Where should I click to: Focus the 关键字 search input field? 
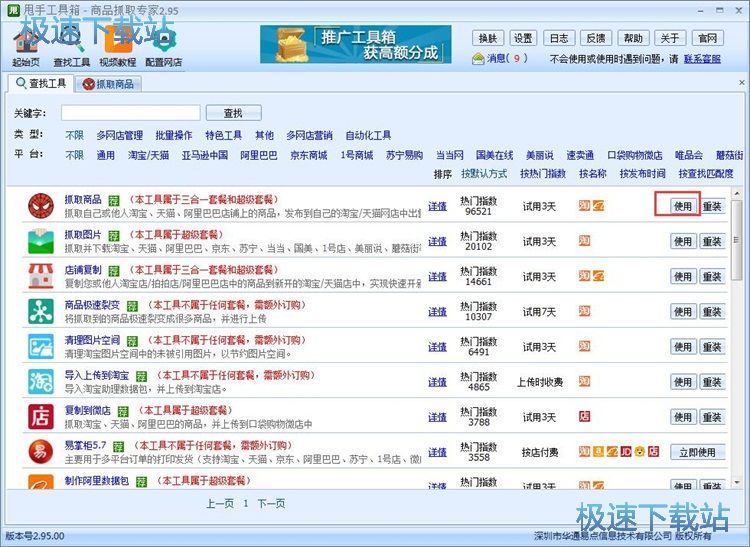pyautogui.click(x=131, y=113)
